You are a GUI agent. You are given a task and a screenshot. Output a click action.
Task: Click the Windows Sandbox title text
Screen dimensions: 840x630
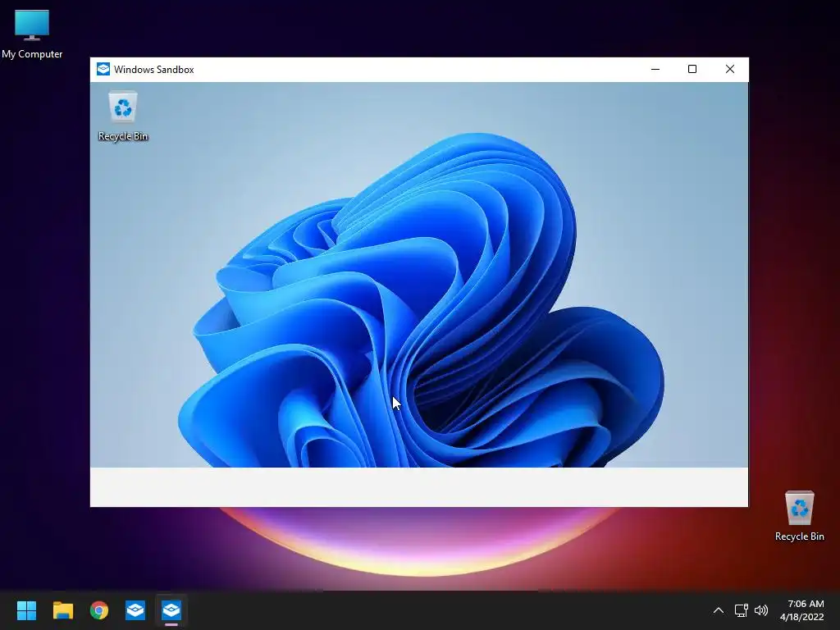pyautogui.click(x=153, y=70)
